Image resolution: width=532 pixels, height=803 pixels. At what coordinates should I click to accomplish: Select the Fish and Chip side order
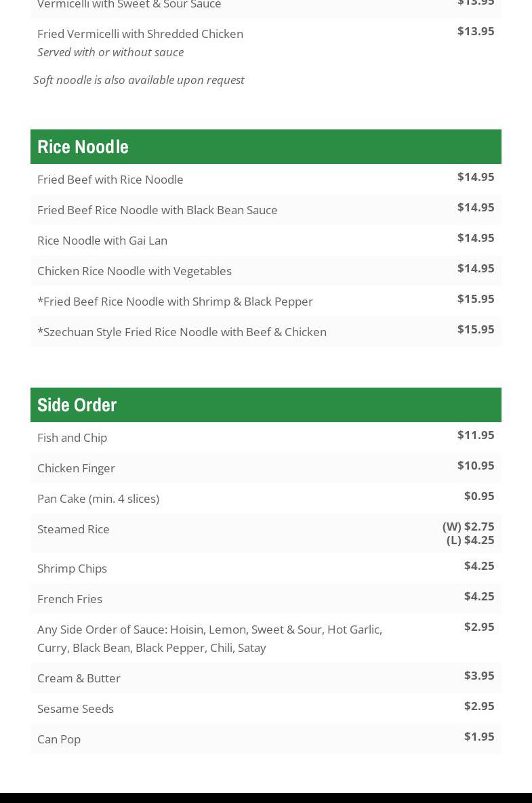pyautogui.click(x=266, y=437)
